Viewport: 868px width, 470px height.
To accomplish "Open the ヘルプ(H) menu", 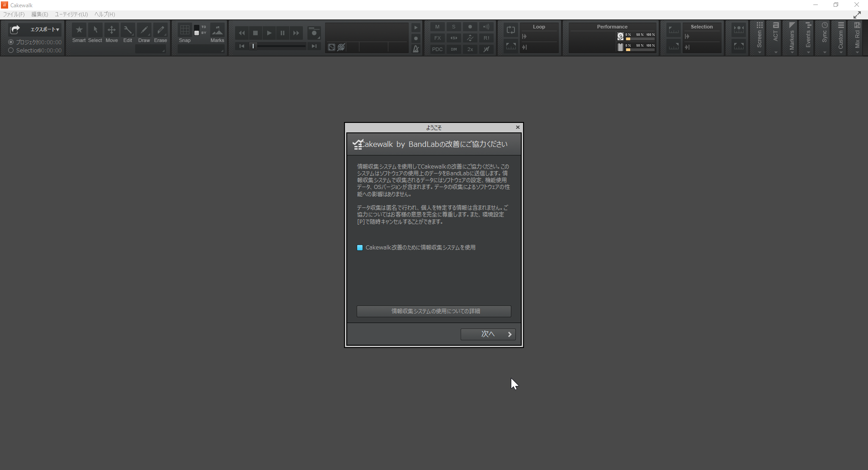I will 105,14.
